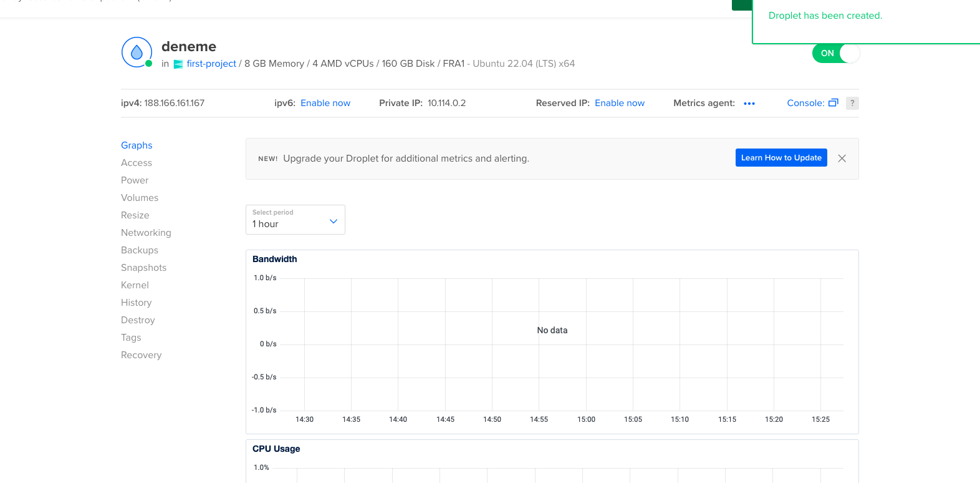Open the Select period dropdown
The height and width of the screenshot is (483, 980).
click(295, 220)
